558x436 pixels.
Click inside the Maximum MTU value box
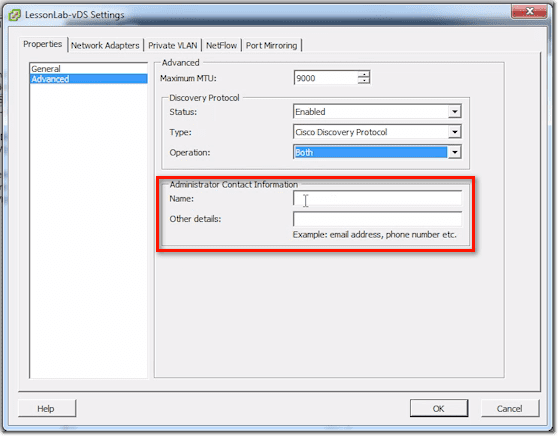(326, 78)
